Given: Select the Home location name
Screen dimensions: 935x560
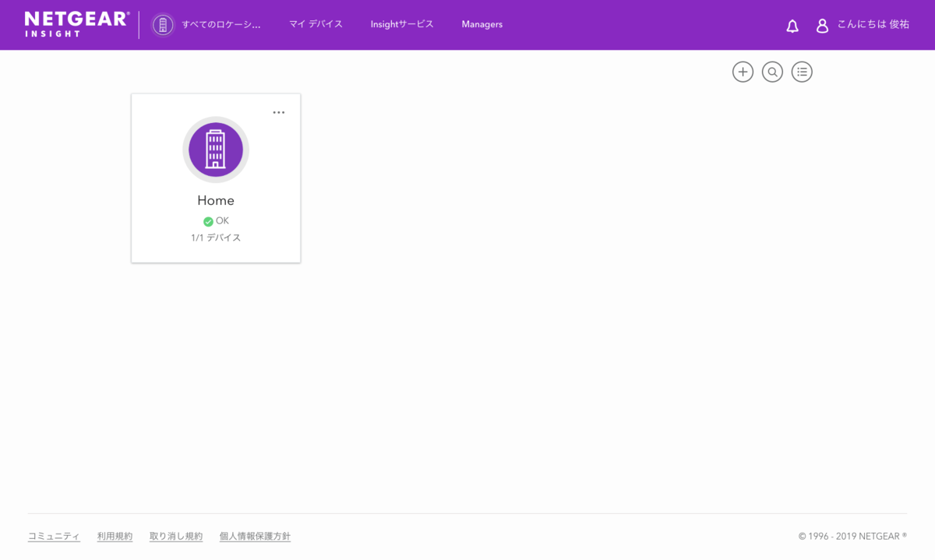Looking at the screenshot, I should pos(216,200).
